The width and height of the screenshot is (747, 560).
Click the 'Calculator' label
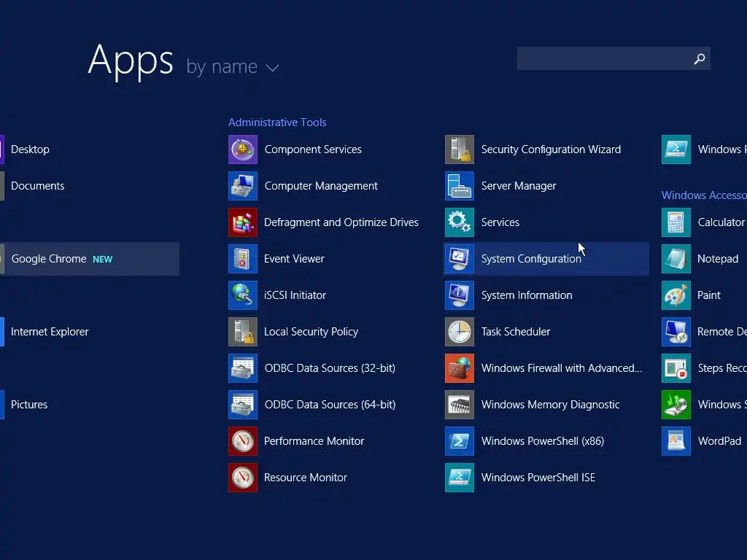coord(721,222)
